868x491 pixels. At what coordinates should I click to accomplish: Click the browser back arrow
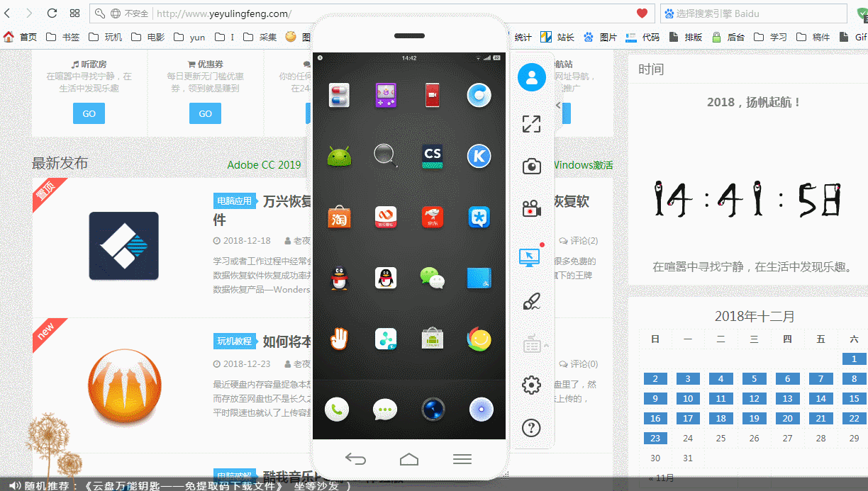(x=8, y=13)
